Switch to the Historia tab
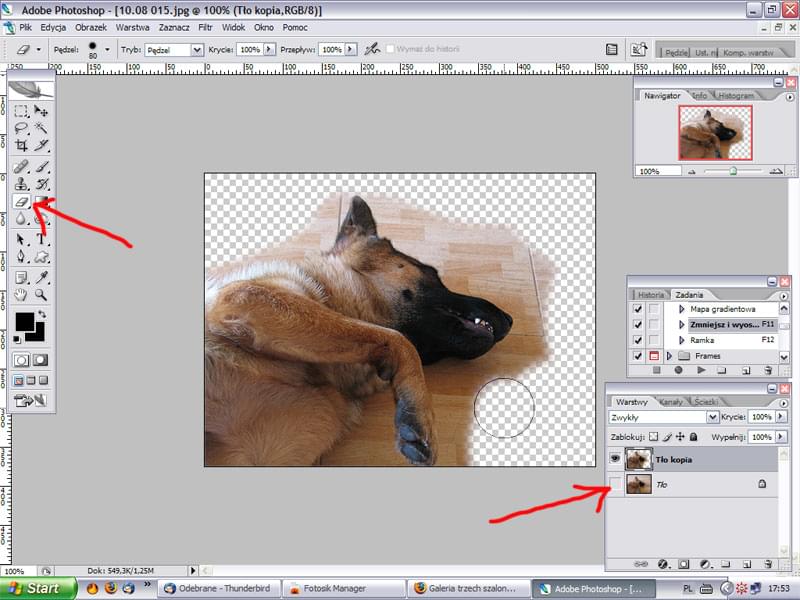800x600 pixels. tap(651, 295)
